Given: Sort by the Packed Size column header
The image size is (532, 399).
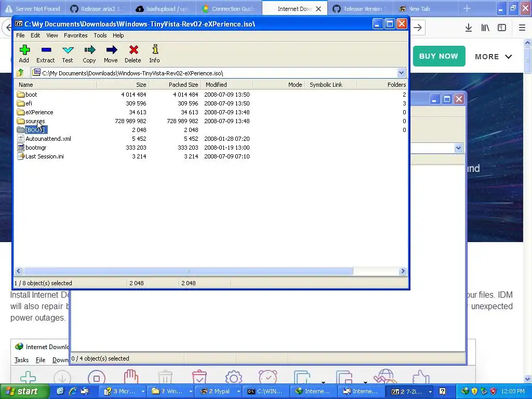Looking at the screenshot, I should 175,85.
